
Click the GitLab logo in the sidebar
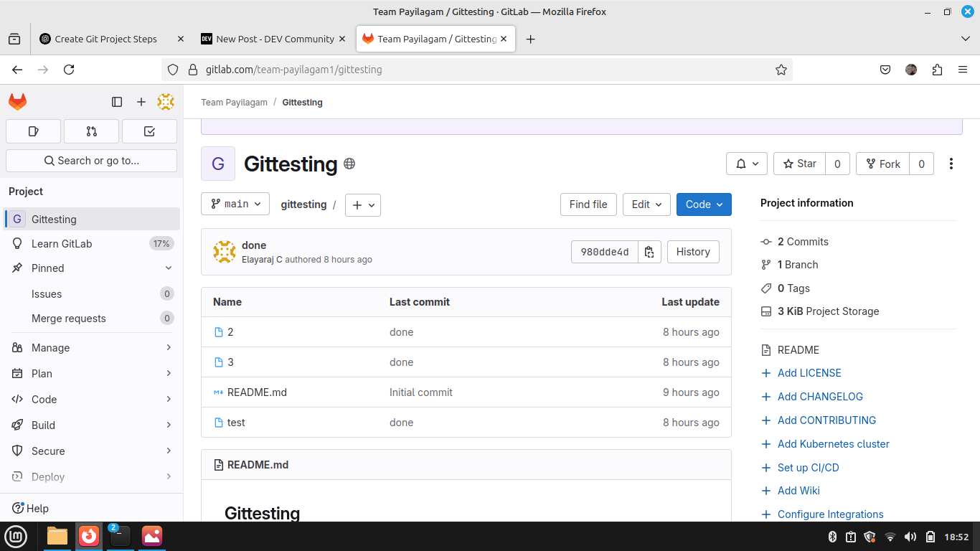pos(18,102)
